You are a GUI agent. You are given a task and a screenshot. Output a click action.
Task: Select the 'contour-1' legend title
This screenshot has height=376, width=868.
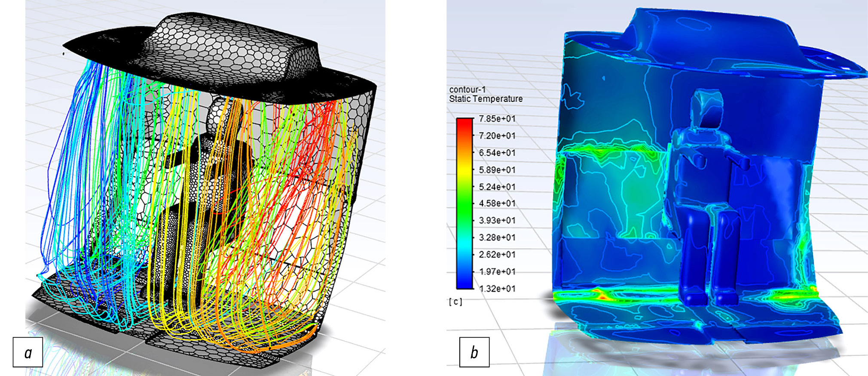click(x=467, y=89)
